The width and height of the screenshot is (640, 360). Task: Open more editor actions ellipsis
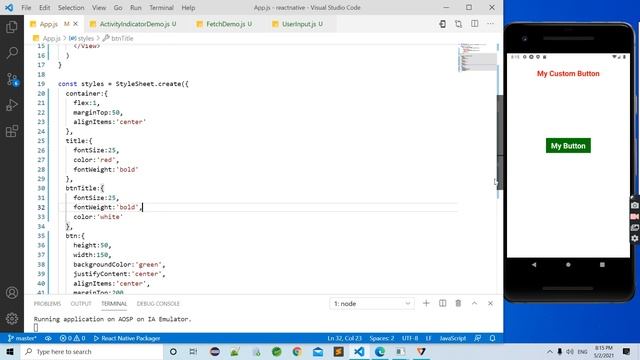tap(490, 24)
